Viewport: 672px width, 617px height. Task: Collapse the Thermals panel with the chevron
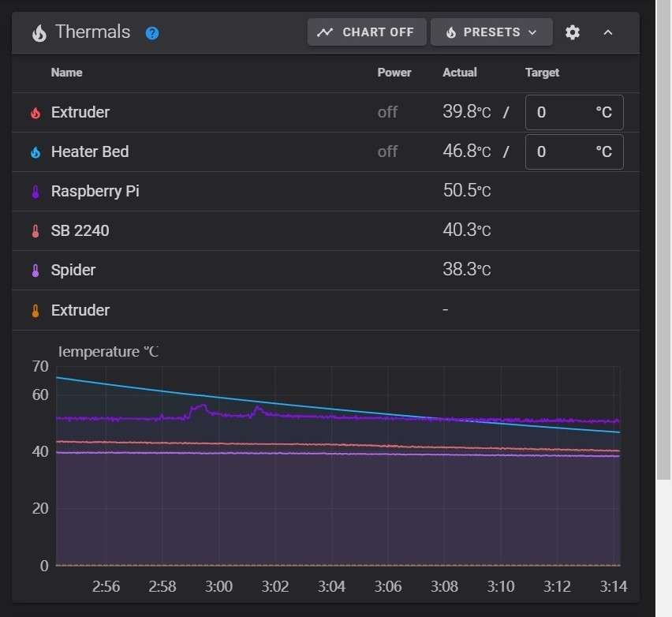pos(607,32)
